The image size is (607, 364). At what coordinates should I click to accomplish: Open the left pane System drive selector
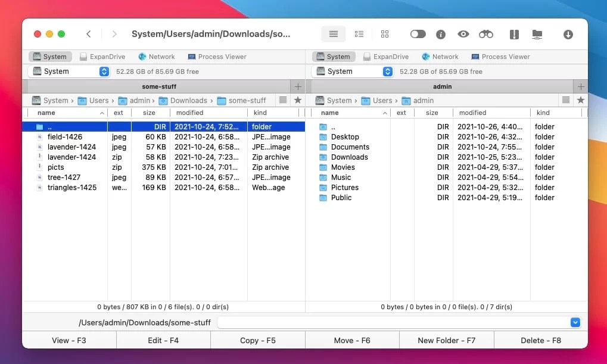coord(104,71)
